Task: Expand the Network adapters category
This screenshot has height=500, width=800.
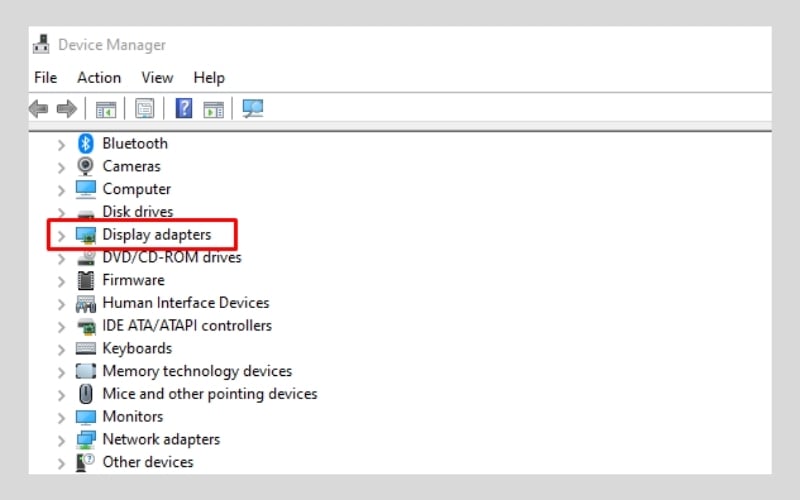Action: tap(61, 440)
